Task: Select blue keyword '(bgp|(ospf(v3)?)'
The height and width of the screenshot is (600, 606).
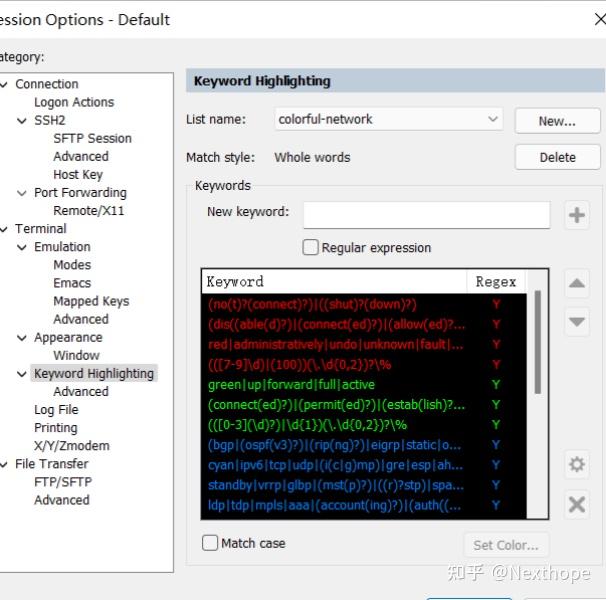Action: pos(364,445)
